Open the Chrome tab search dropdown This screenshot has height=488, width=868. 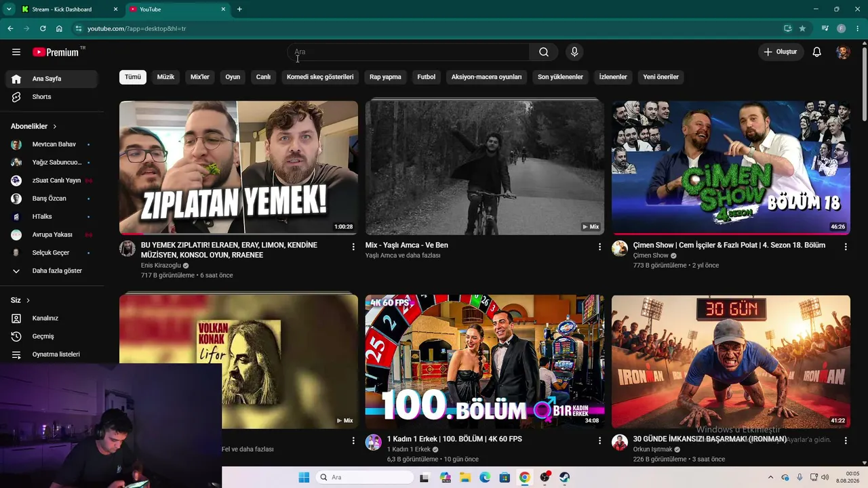(9, 9)
